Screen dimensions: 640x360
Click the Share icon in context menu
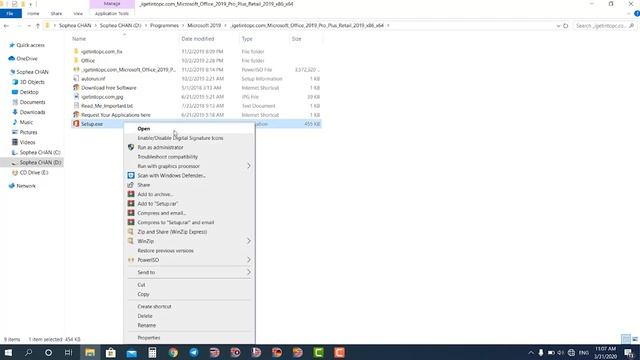pyautogui.click(x=131, y=185)
